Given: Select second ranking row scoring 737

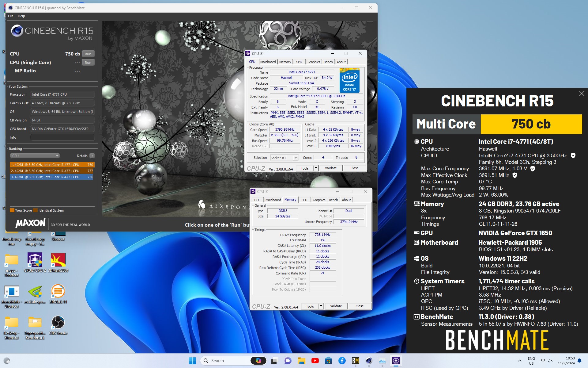Looking at the screenshot, I should pyautogui.click(x=52, y=171).
